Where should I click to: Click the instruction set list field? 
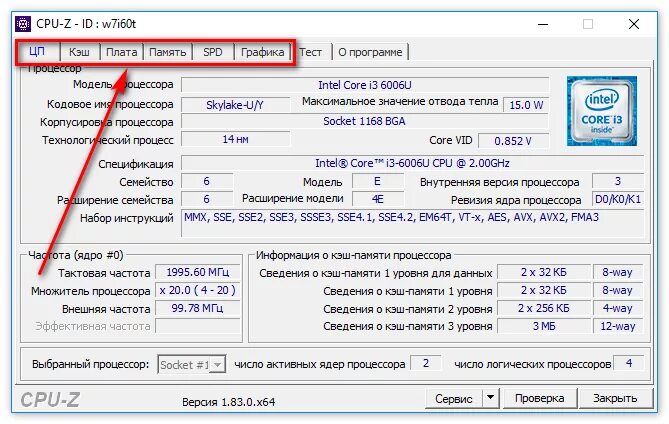coord(413,223)
